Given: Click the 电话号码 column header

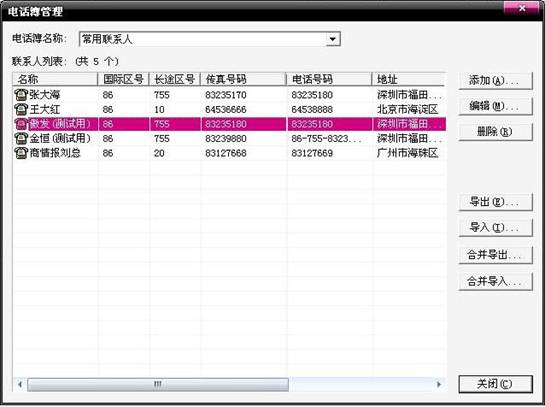Looking at the screenshot, I should click(x=329, y=79).
